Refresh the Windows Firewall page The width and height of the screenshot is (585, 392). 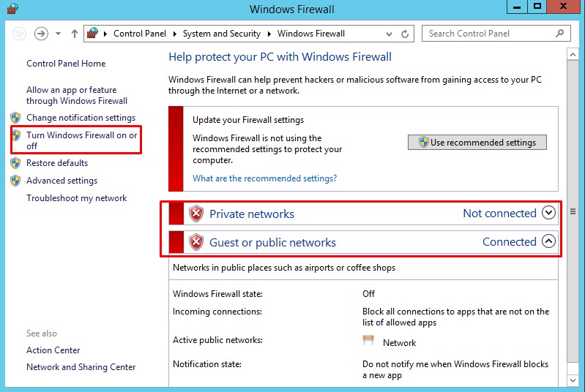pos(405,34)
